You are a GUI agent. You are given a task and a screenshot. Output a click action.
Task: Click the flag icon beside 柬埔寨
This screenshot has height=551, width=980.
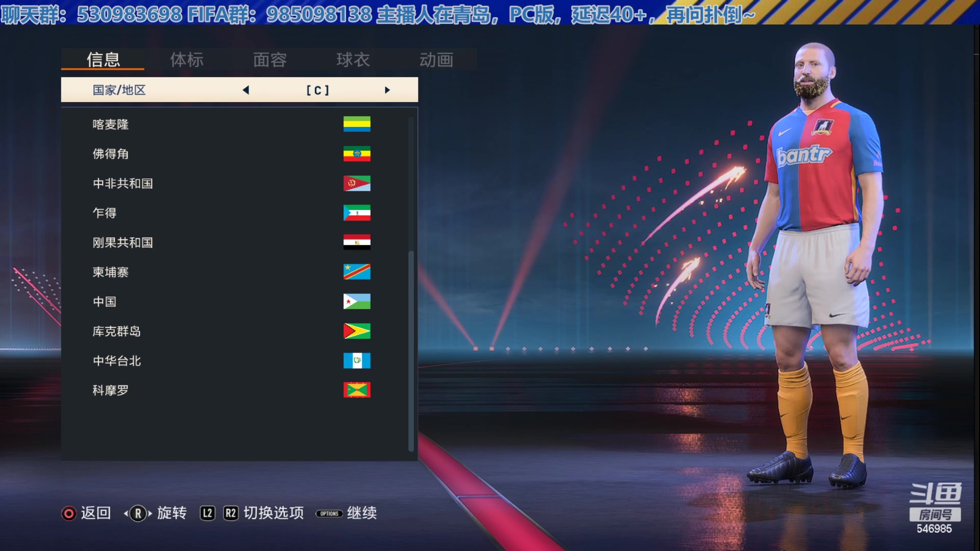[x=357, y=272]
